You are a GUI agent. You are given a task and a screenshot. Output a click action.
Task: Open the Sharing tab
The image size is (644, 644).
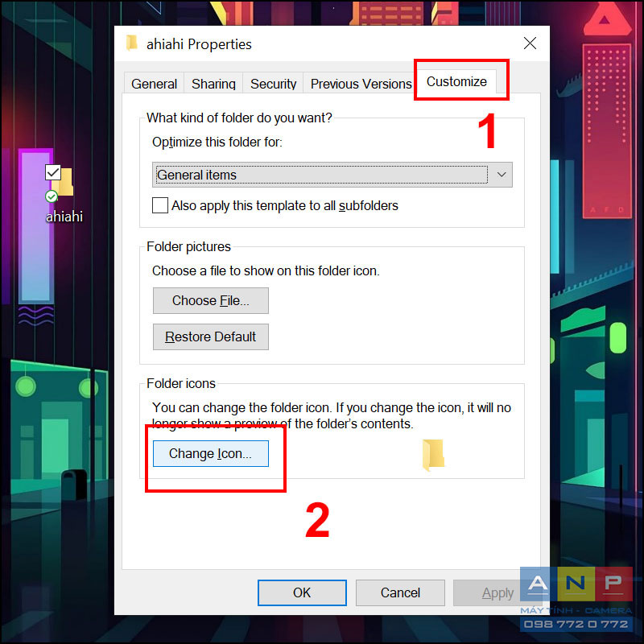tap(213, 84)
